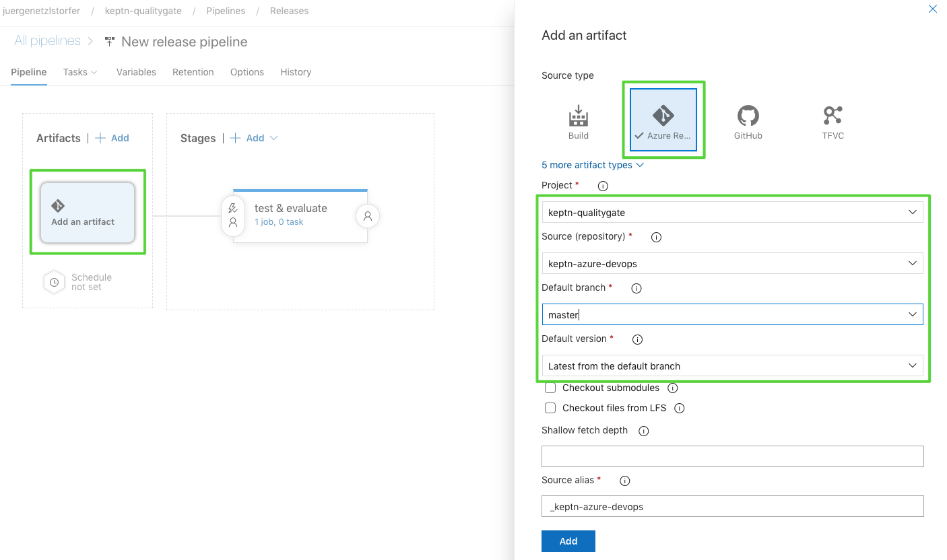Open the 1 job, 0 task link
This screenshot has width=947, height=560.
(x=279, y=222)
